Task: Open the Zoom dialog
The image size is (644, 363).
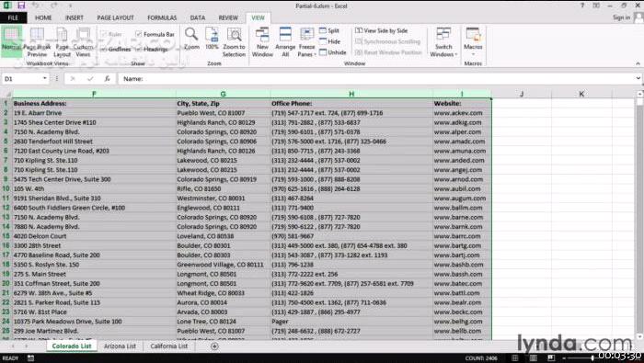Action: point(191,39)
